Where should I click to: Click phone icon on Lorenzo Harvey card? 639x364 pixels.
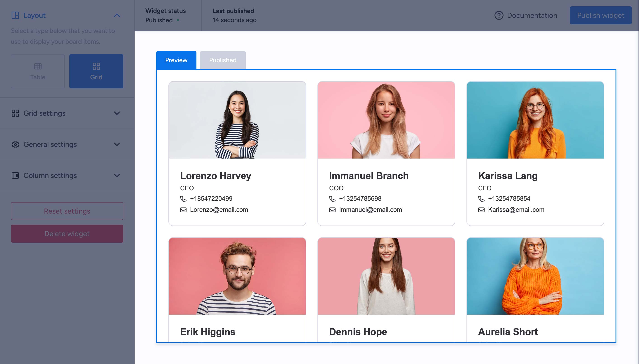tap(183, 199)
